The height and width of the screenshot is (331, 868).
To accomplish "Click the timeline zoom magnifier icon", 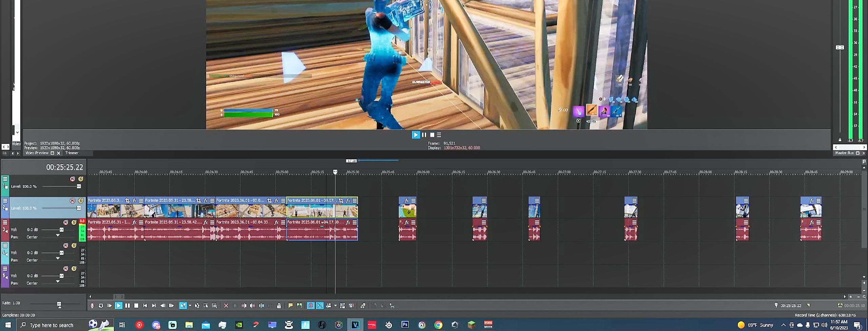I will 864,297.
